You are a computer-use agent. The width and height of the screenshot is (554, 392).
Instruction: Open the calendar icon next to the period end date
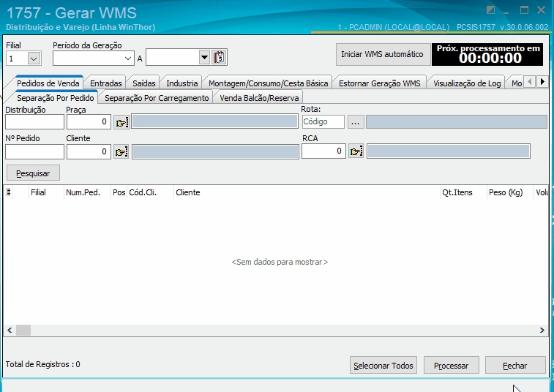click(x=219, y=57)
